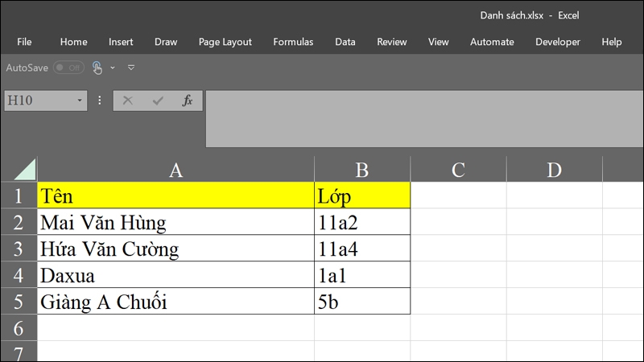Click the formula bar options dots
The image size is (644, 362).
[99, 101]
